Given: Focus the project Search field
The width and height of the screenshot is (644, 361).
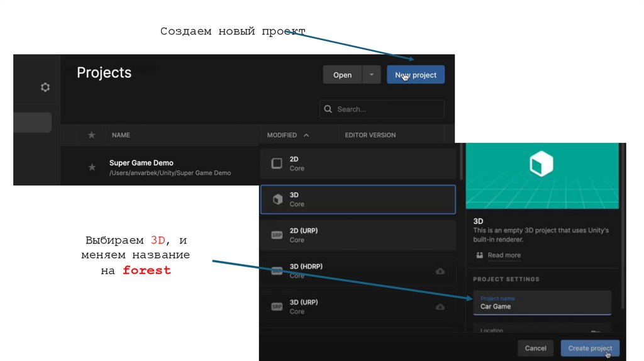Looking at the screenshot, I should click(382, 109).
